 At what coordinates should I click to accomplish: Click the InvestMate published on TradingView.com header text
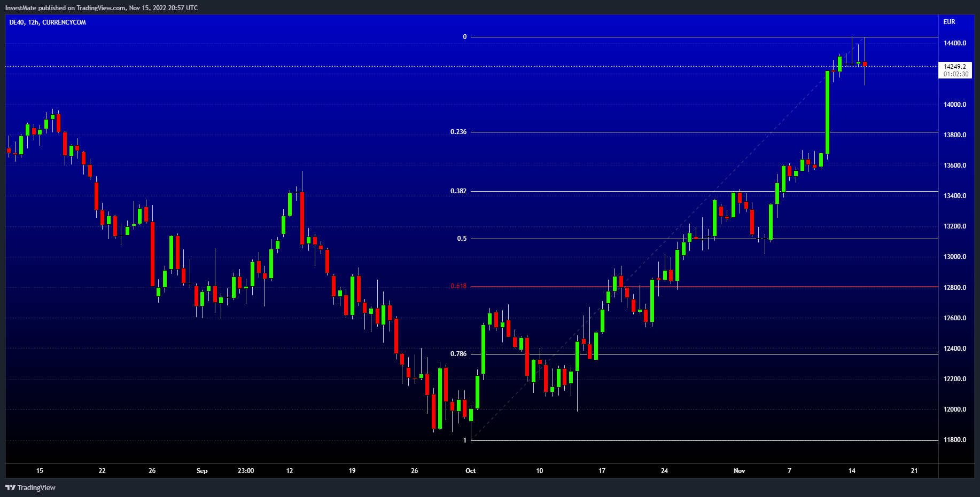pos(102,8)
